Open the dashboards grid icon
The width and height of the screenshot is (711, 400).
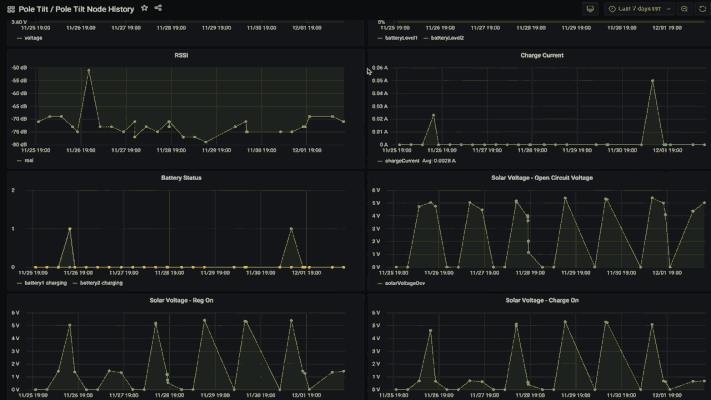coord(11,9)
